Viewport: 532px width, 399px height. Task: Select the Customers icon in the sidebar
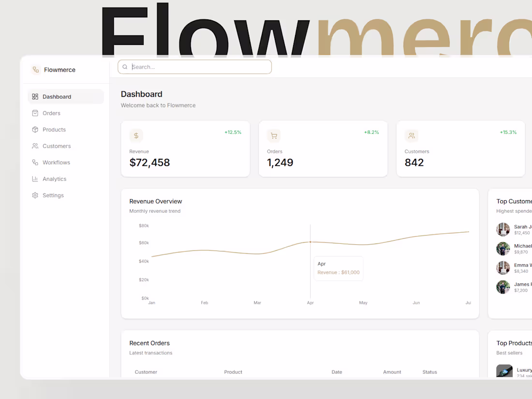pos(35,146)
